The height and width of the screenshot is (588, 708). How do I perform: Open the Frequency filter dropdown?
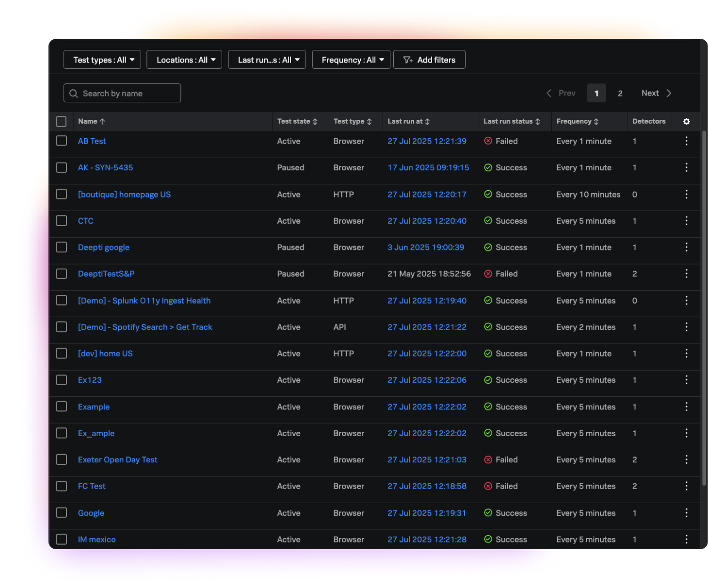point(351,59)
